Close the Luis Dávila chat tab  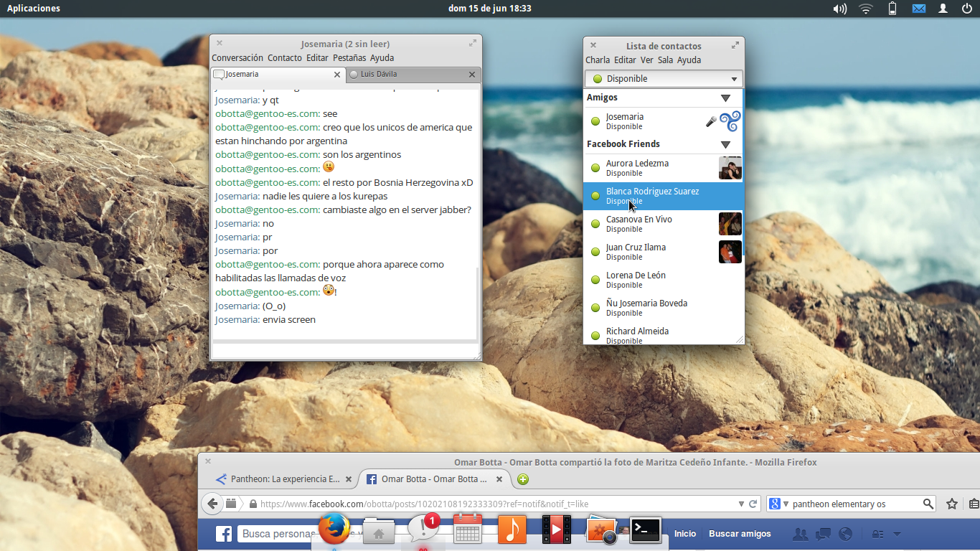tap(472, 75)
